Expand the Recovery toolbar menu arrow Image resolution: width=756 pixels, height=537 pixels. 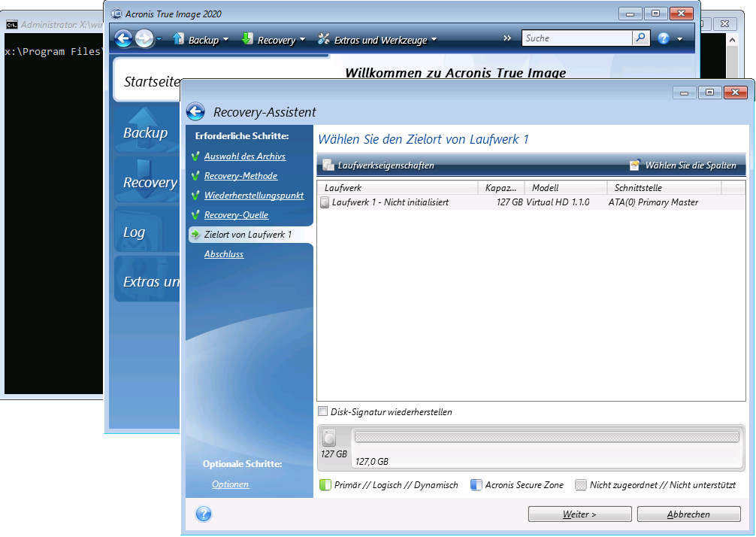(x=302, y=40)
